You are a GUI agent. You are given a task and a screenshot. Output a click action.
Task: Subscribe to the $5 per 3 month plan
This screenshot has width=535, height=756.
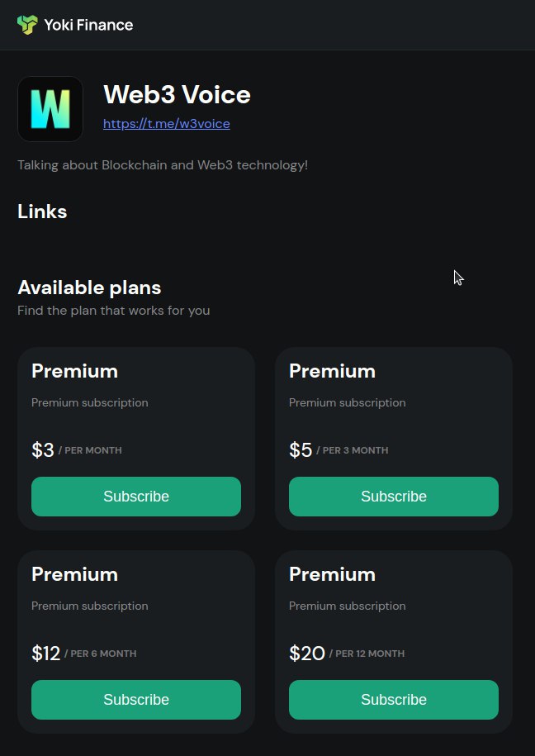click(x=394, y=497)
